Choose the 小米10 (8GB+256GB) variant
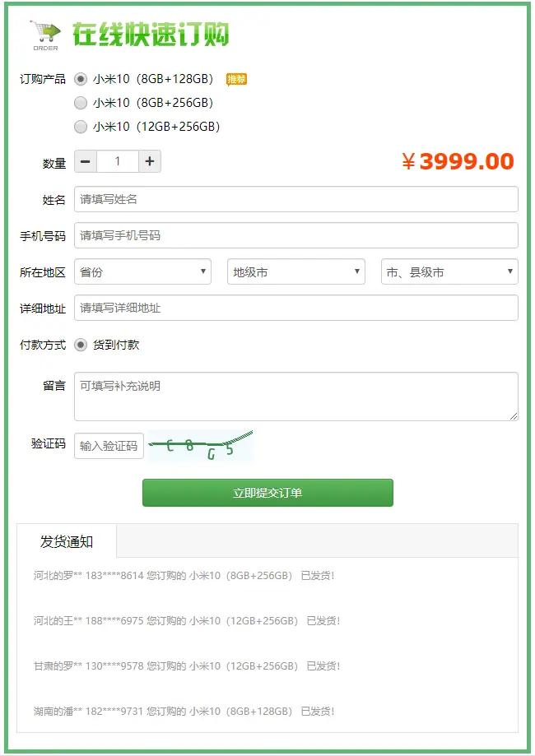The width and height of the screenshot is (535, 756). pyautogui.click(x=80, y=104)
